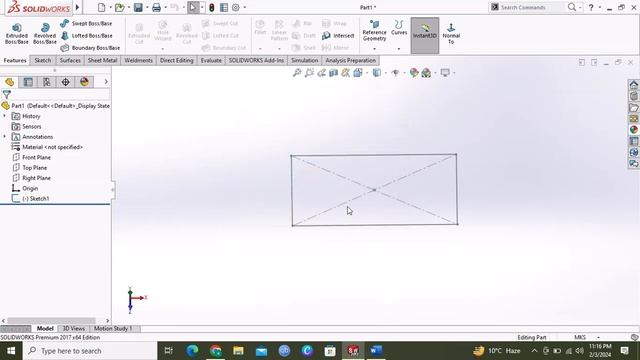Expand more manager tabs chevron
This screenshot has width=640, height=360.
tap(106, 82)
